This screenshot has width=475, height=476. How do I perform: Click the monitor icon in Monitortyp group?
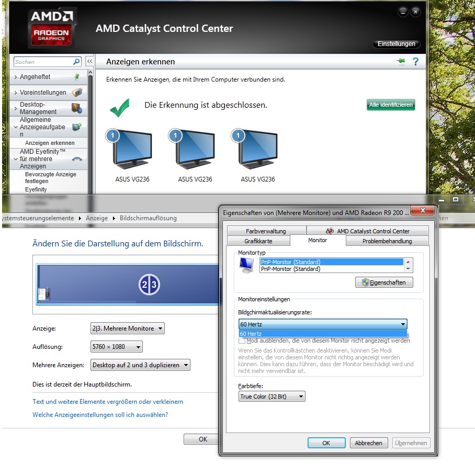coord(246,265)
